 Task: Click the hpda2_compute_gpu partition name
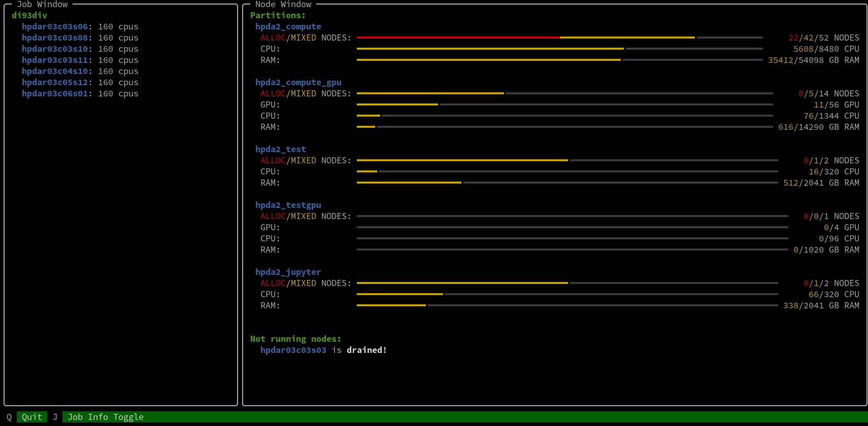[x=298, y=82]
